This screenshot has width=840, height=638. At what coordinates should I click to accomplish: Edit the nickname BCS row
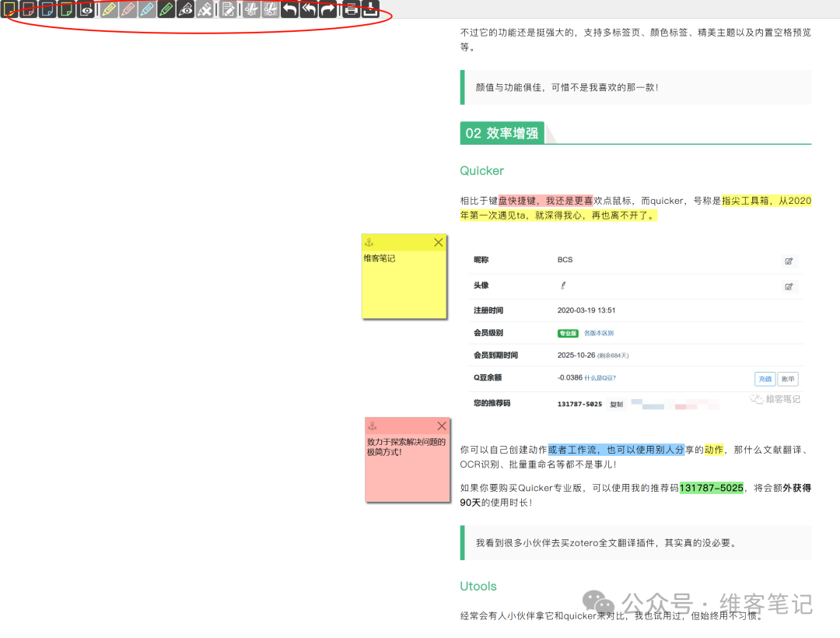[789, 261]
